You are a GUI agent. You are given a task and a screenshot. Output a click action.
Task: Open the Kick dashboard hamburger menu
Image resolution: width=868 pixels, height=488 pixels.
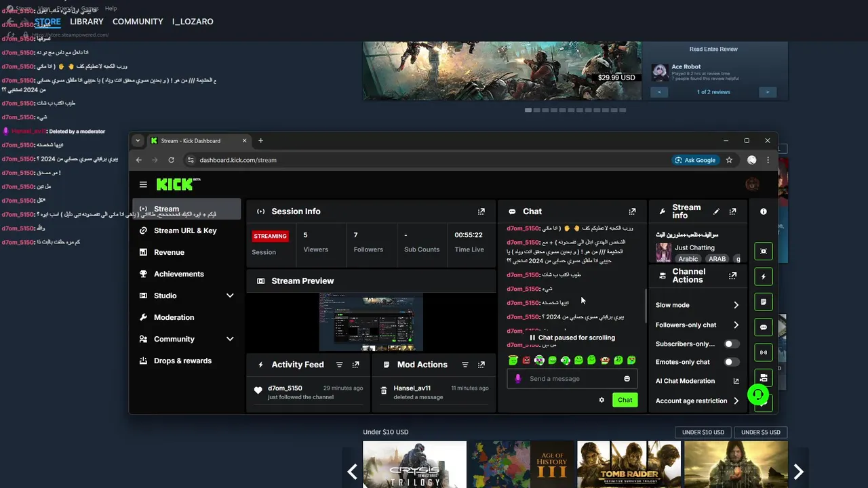[x=143, y=184]
